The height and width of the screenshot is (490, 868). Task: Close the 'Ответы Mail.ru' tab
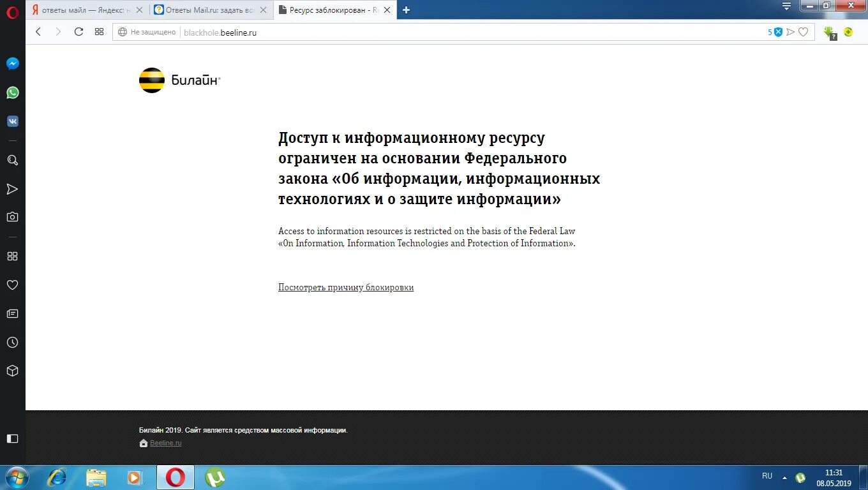click(x=263, y=10)
